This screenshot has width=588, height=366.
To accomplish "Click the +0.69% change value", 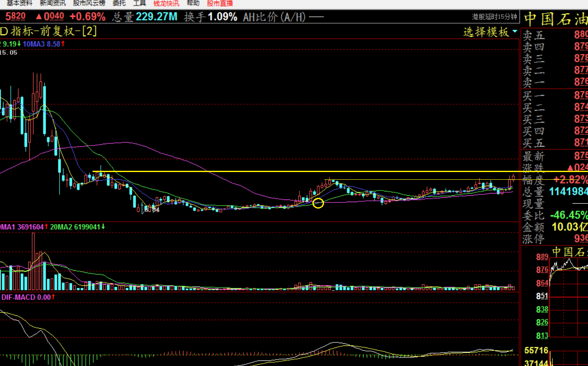I will tap(88, 17).
